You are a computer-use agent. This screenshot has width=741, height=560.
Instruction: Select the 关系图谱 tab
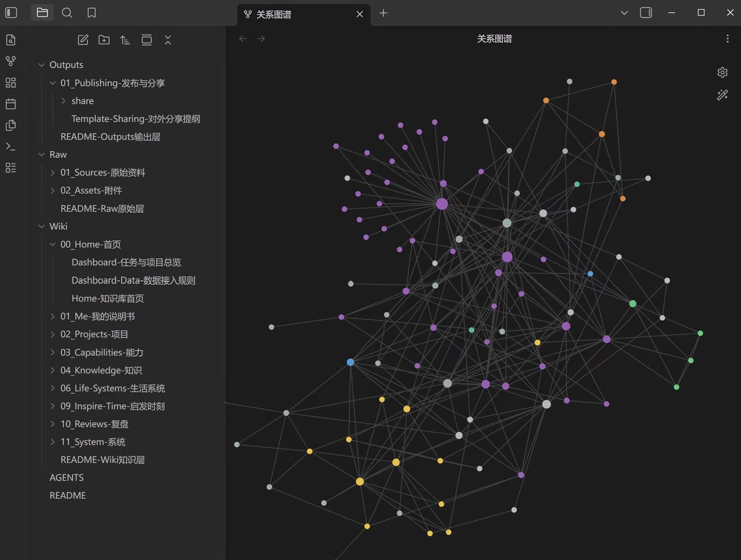click(297, 14)
